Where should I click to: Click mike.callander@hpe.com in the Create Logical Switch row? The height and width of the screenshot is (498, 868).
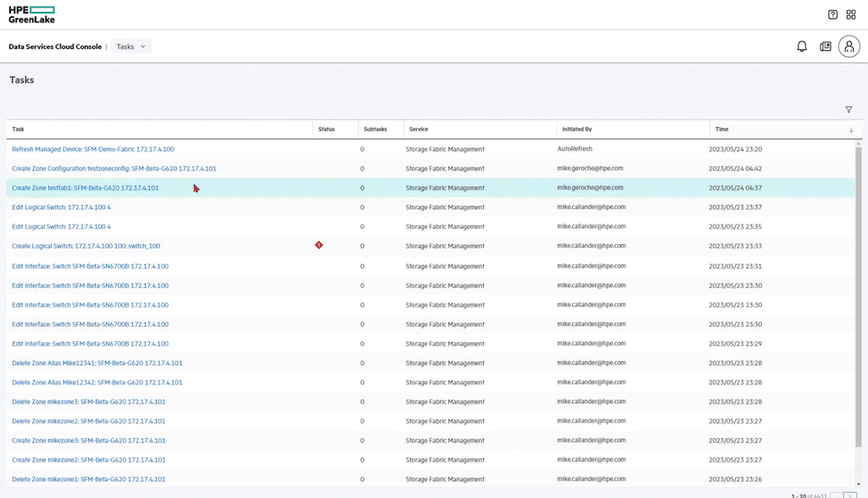click(591, 246)
